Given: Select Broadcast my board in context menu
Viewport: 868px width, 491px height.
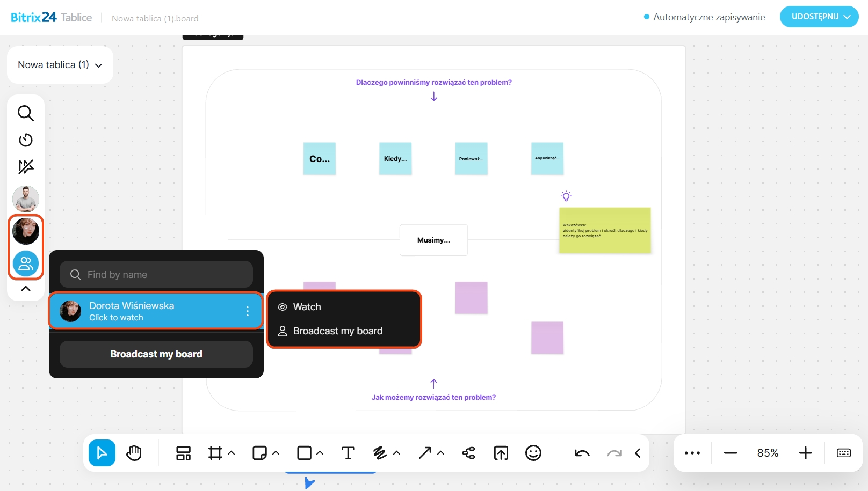Looking at the screenshot, I should (337, 331).
